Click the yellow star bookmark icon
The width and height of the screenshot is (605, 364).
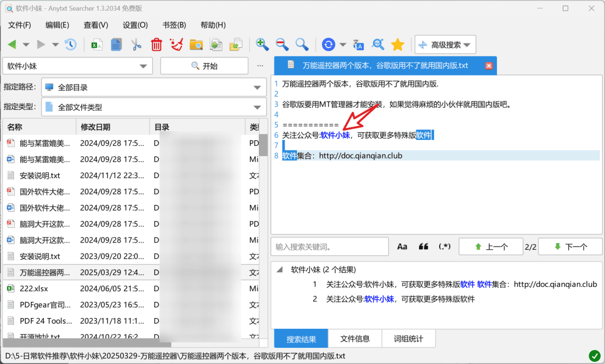[397, 45]
